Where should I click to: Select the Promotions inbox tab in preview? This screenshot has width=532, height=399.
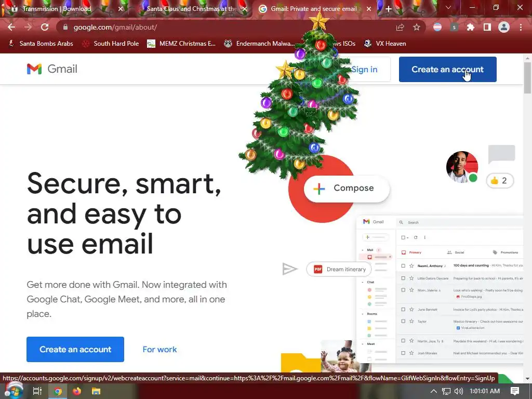(x=506, y=252)
